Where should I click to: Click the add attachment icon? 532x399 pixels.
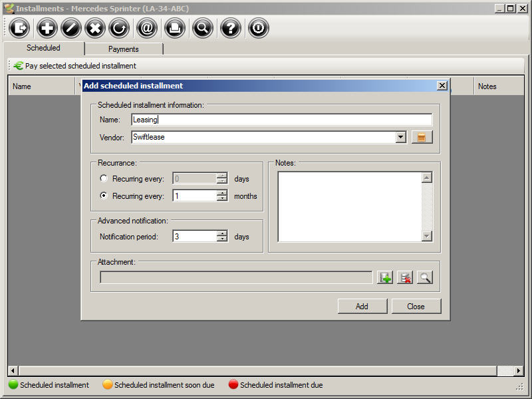[384, 277]
